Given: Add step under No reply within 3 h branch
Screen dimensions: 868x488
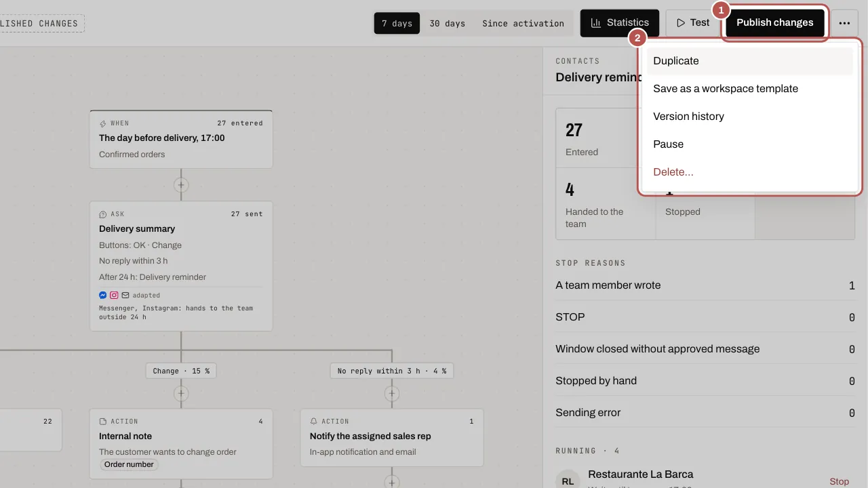Looking at the screenshot, I should pos(391,393).
